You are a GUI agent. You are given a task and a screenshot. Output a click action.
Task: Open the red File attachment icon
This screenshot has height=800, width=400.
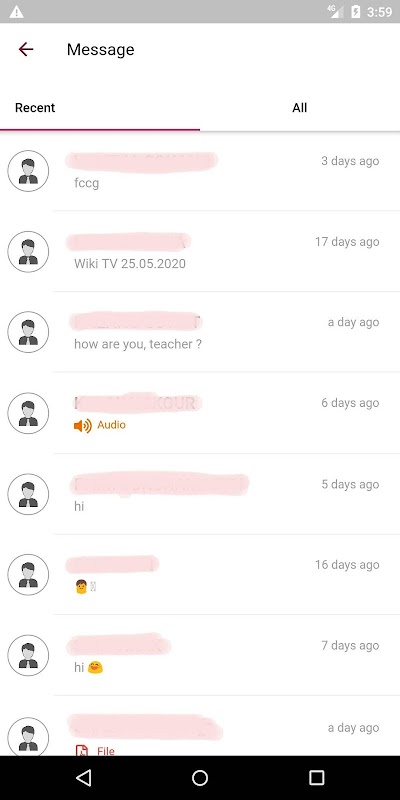pyautogui.click(x=82, y=750)
